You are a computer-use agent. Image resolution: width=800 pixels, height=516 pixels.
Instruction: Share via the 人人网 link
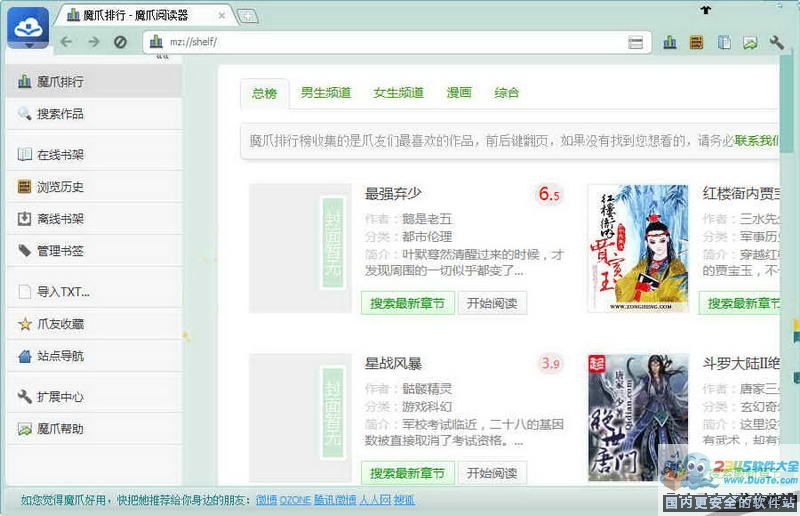coord(375,500)
